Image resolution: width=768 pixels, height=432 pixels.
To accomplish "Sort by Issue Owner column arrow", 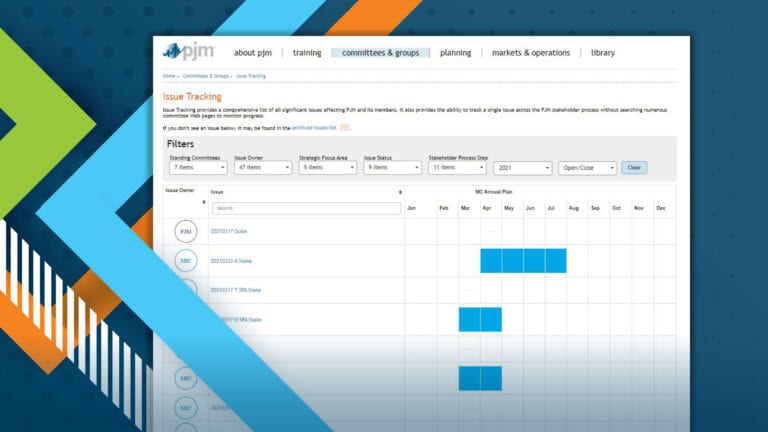I will [x=204, y=202].
